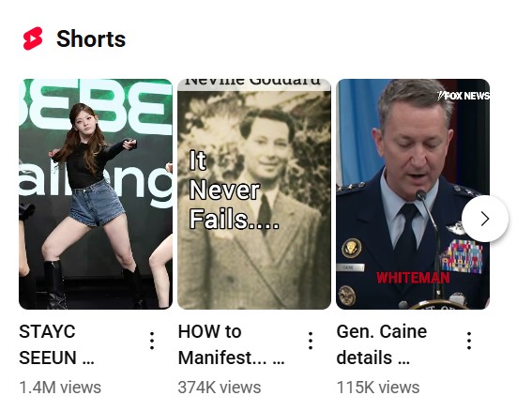Click 'It Never Fails....' overlay text
The height and width of the screenshot is (411, 532).
click(x=235, y=190)
